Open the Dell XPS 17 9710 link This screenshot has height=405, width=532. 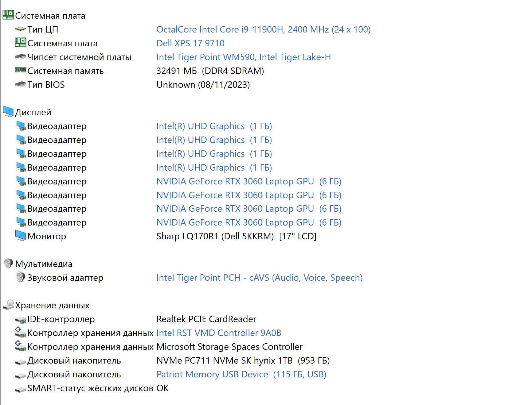point(190,43)
